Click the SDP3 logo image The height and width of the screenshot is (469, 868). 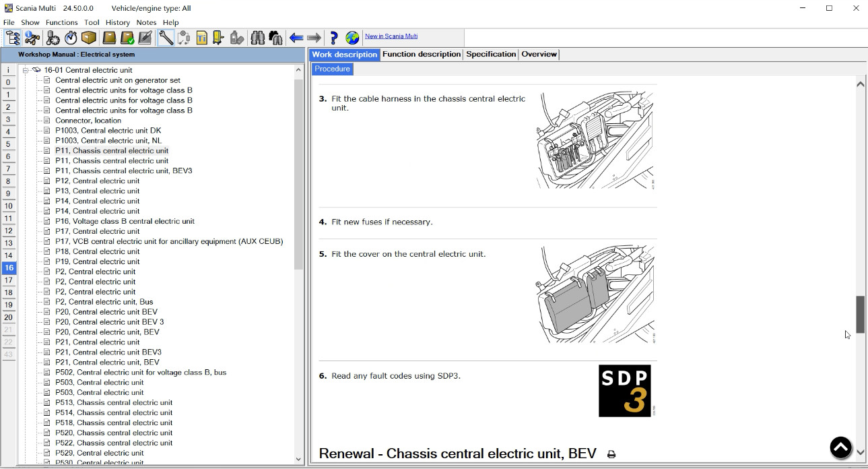coord(624,391)
